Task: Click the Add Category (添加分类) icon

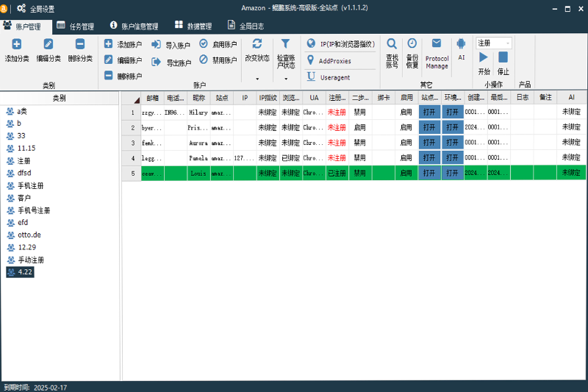Action: [16, 44]
